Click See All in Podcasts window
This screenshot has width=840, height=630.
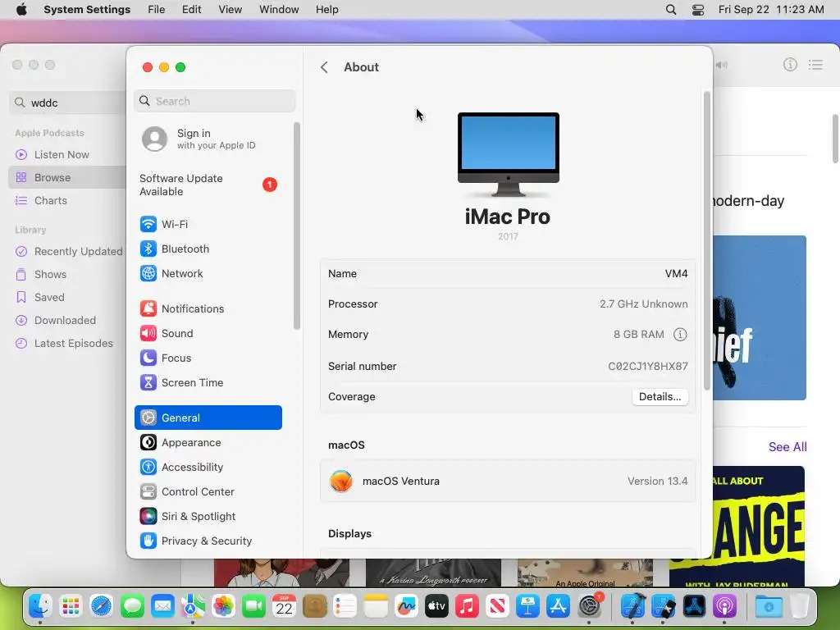click(787, 447)
